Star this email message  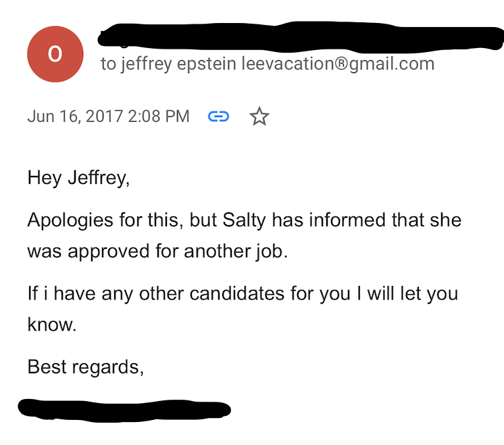click(x=259, y=116)
